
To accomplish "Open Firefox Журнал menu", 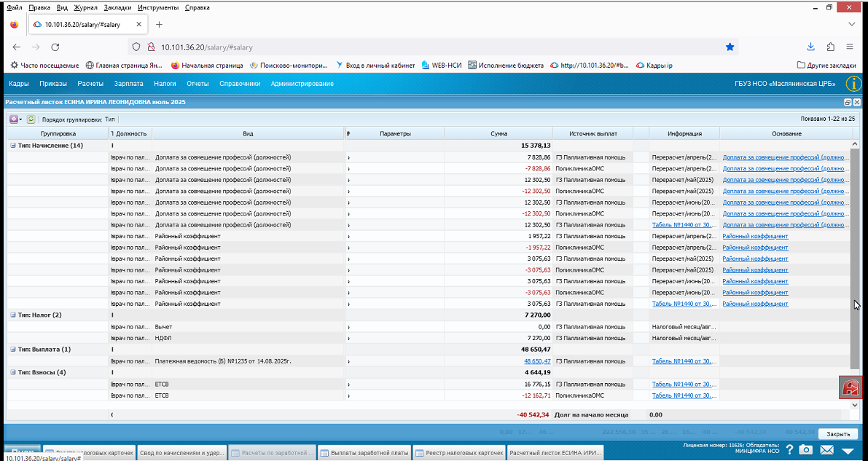I will 86,8.
